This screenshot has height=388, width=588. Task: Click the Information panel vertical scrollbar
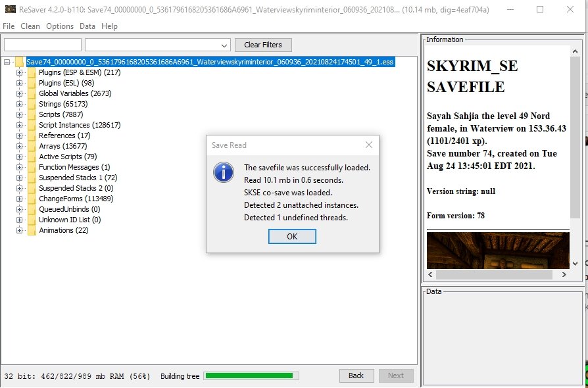tap(576, 137)
